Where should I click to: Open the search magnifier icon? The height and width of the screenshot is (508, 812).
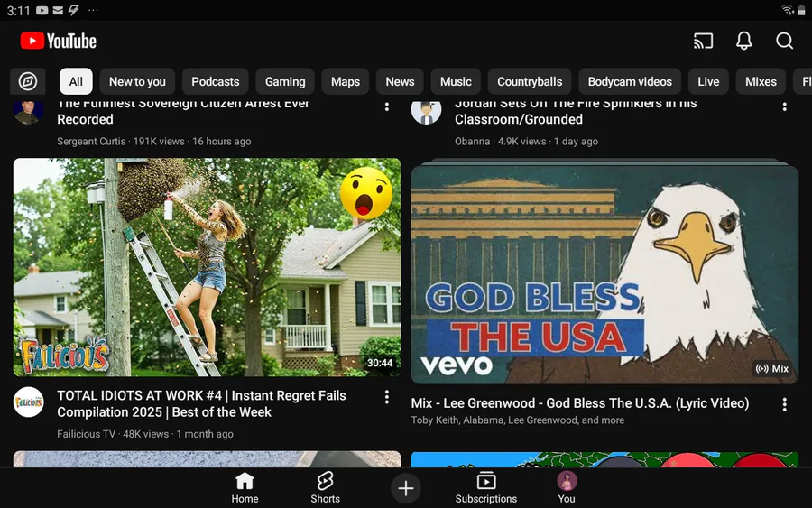click(784, 41)
